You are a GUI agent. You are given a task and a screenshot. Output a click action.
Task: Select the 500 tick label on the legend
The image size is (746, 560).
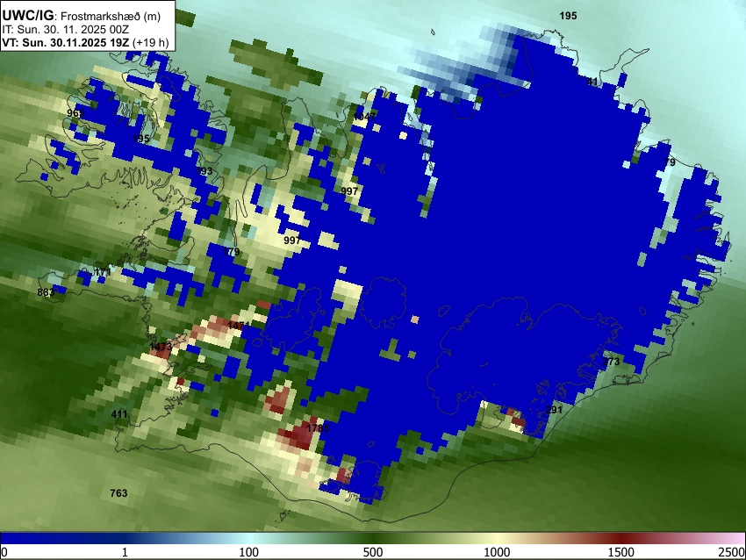372,552
